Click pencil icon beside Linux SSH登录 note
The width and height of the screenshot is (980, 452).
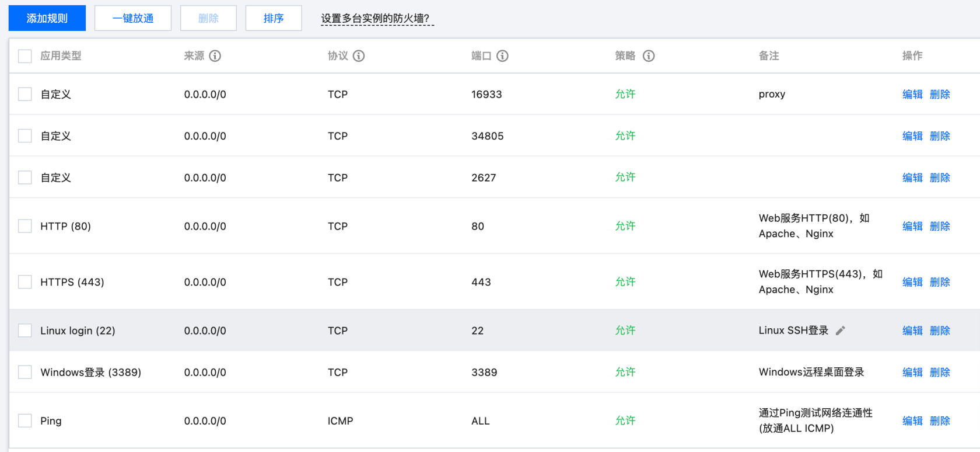tap(840, 331)
